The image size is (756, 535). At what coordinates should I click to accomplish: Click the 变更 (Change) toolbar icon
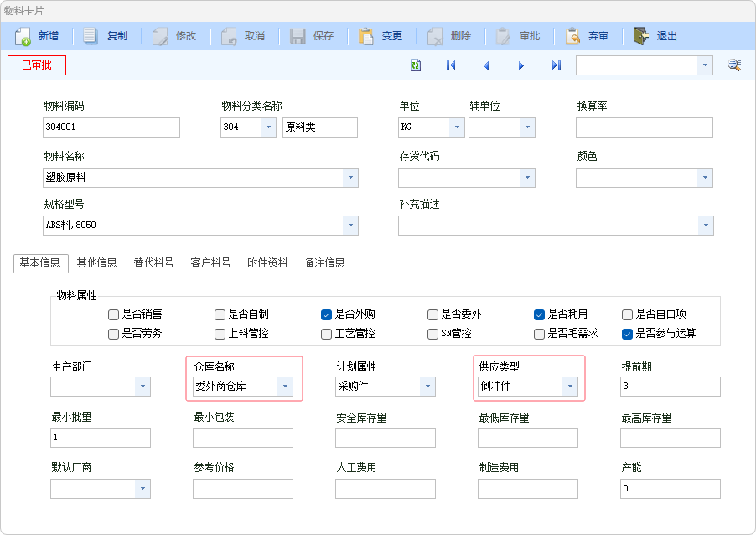coord(366,36)
